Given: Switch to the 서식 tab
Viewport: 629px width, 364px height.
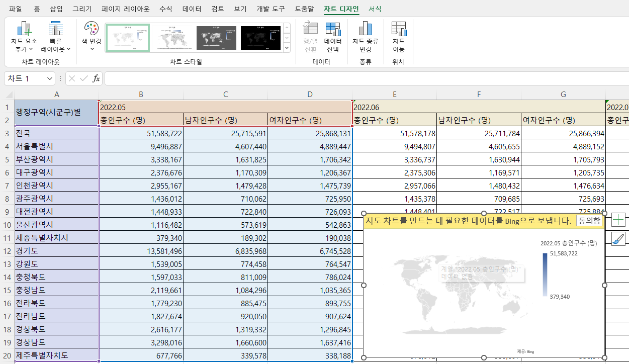Looking at the screenshot, I should coord(375,9).
